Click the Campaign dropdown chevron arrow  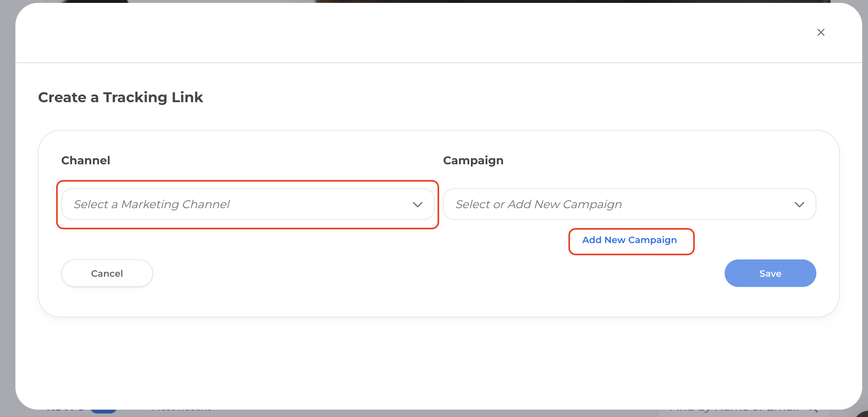coord(799,204)
